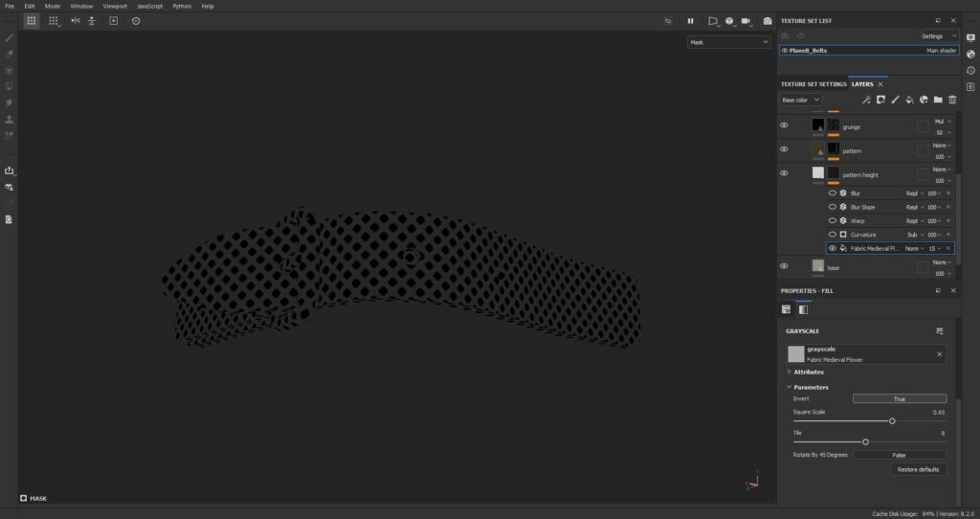Hide the grunge layer

pyautogui.click(x=784, y=125)
